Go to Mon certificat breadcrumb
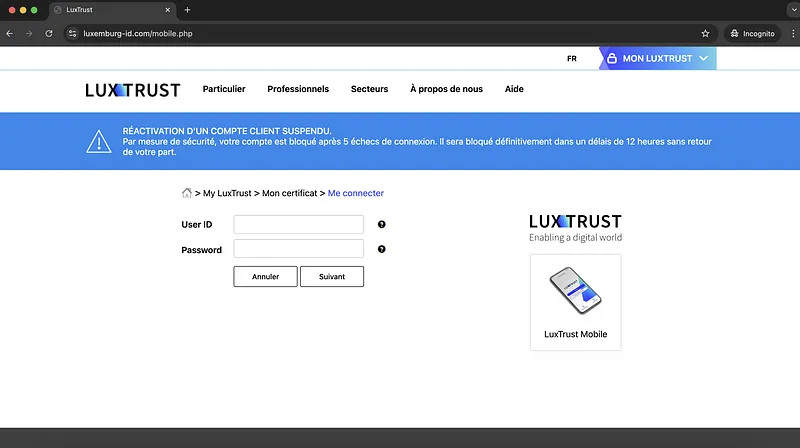Image resolution: width=800 pixels, height=448 pixels. pos(289,193)
